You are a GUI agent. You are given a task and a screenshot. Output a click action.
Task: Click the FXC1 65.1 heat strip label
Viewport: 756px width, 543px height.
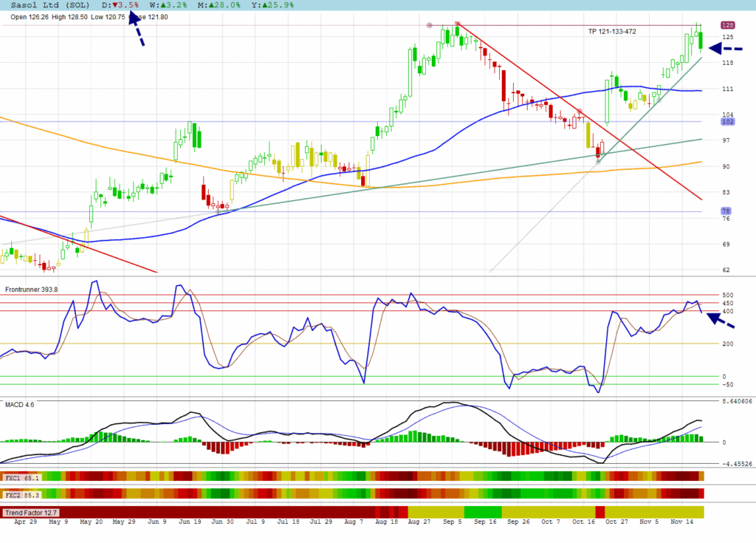(21, 478)
